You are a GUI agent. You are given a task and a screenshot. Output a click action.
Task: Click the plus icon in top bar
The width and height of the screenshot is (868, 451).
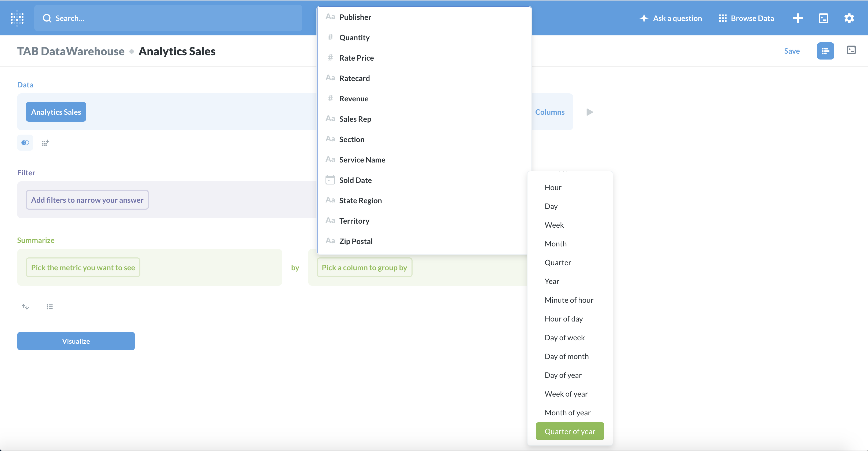(x=797, y=18)
